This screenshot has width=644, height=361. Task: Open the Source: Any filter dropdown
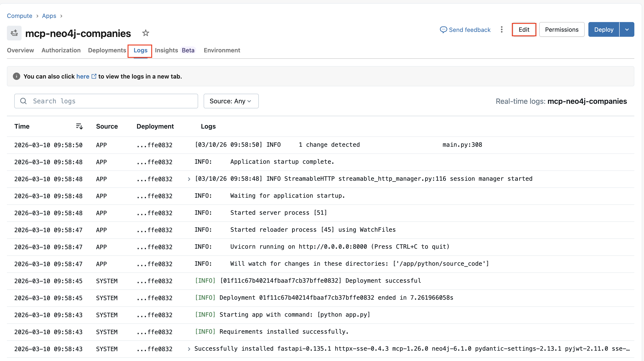click(x=231, y=101)
